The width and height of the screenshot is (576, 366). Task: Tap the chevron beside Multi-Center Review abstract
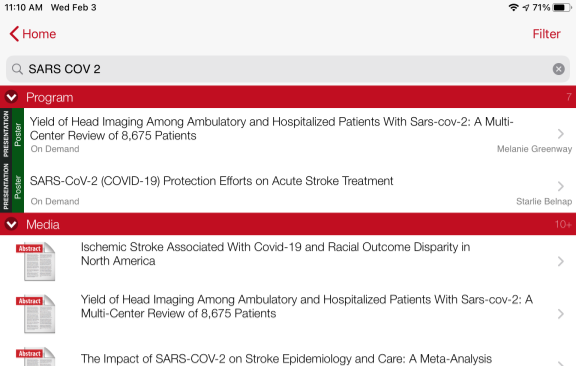point(560,314)
